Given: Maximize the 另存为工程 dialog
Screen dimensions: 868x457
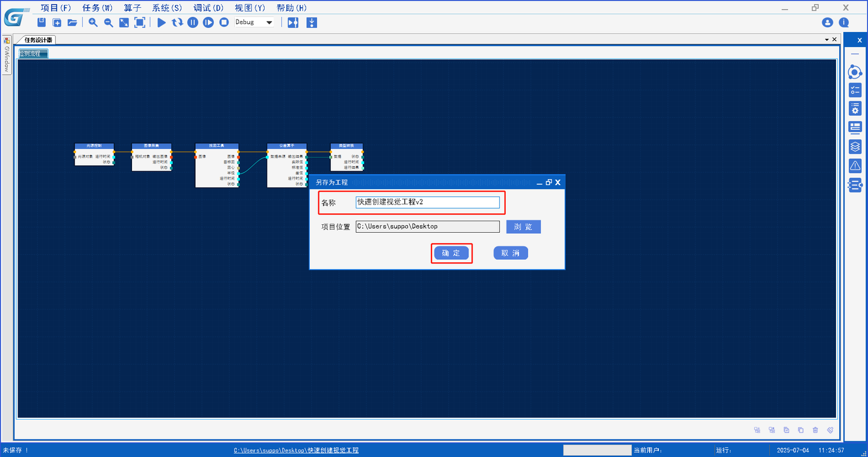Looking at the screenshot, I should [x=549, y=182].
